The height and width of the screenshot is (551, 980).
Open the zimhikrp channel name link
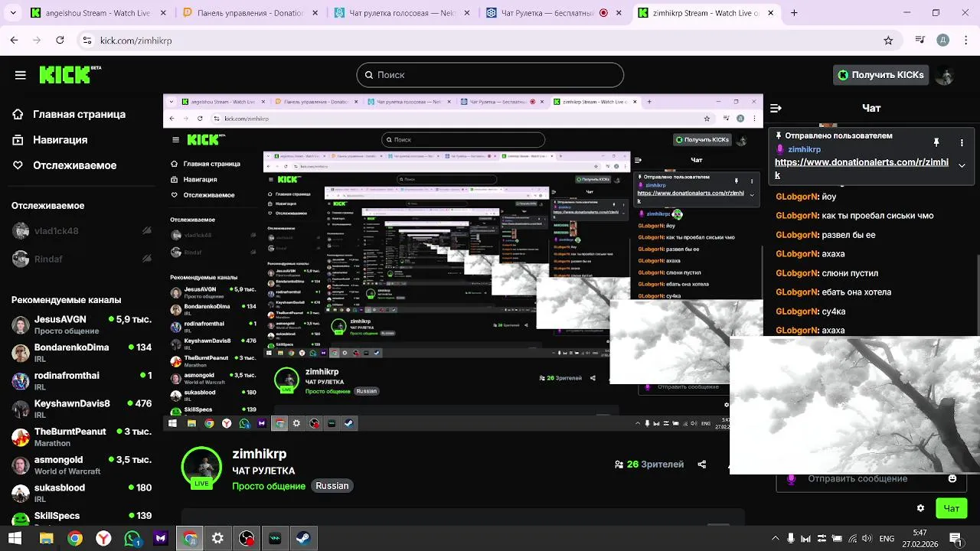[x=260, y=454]
